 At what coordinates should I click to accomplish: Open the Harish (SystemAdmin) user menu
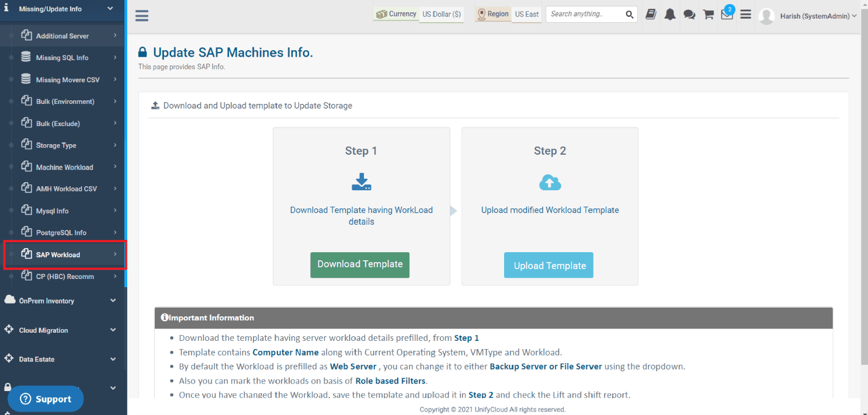[807, 16]
